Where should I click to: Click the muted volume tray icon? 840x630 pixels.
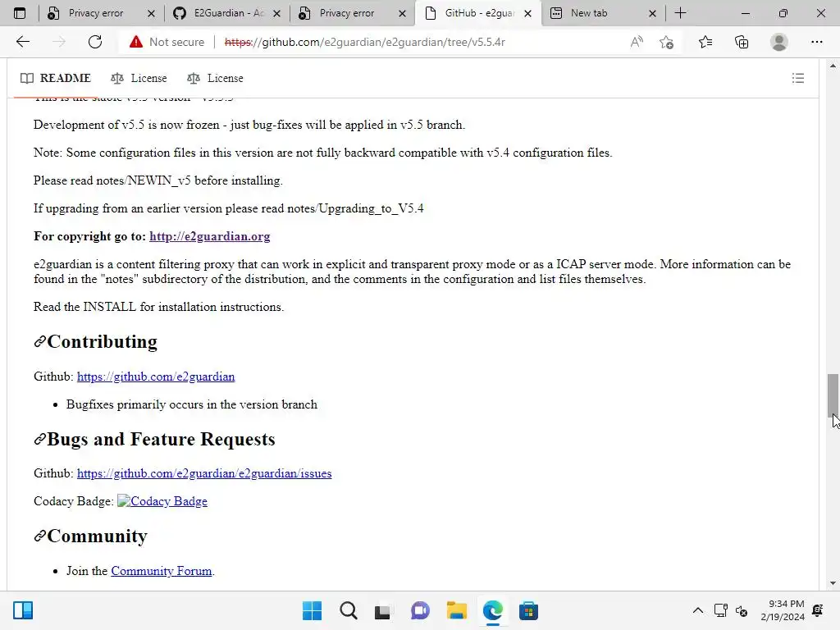[742, 610]
